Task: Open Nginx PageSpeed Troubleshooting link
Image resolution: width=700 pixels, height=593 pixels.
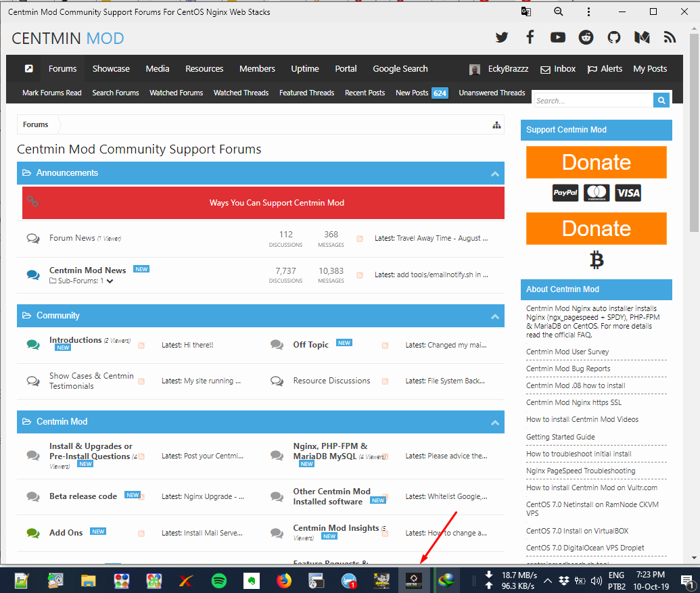Action: [x=580, y=471]
